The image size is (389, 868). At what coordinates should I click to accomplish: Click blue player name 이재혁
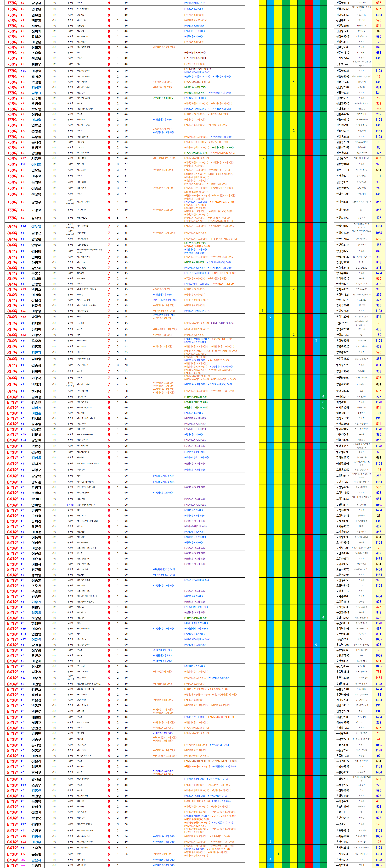tap(36, 120)
